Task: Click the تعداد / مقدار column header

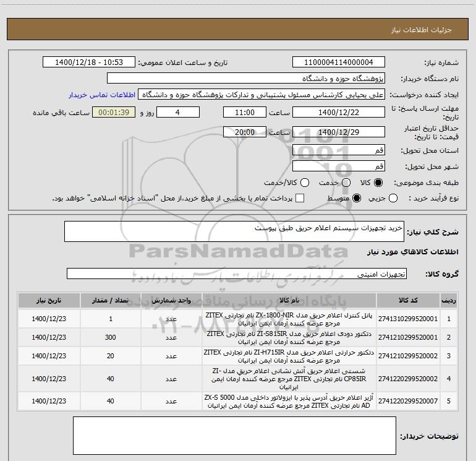Action: [x=111, y=300]
